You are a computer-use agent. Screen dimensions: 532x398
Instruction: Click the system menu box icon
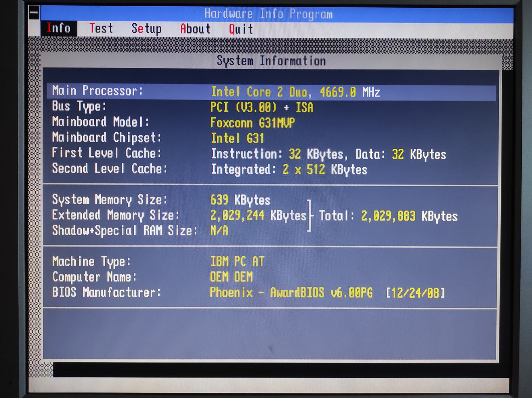34,13
